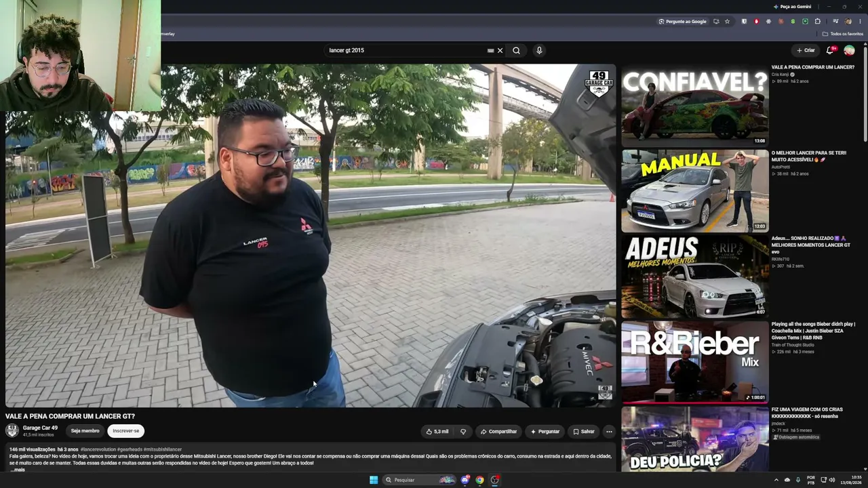Show hidden system tray icons chevron
The image size is (868, 488).
[x=776, y=480]
